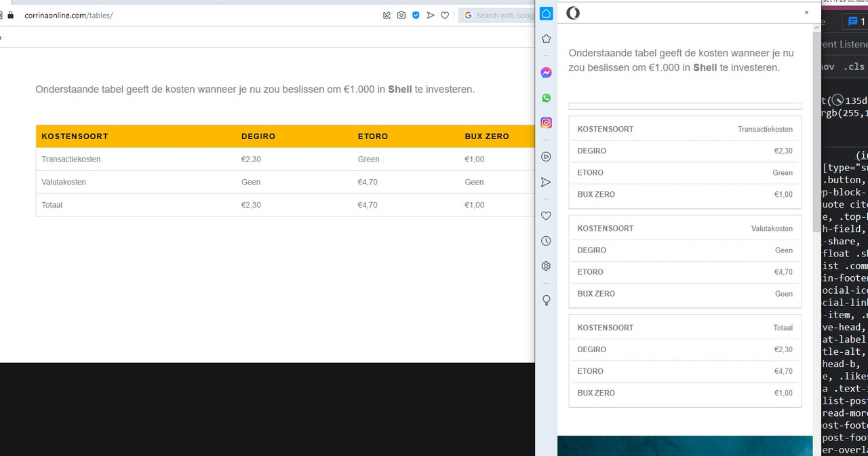Click €1,00 in the Totaal row, main table

pyautogui.click(x=475, y=205)
